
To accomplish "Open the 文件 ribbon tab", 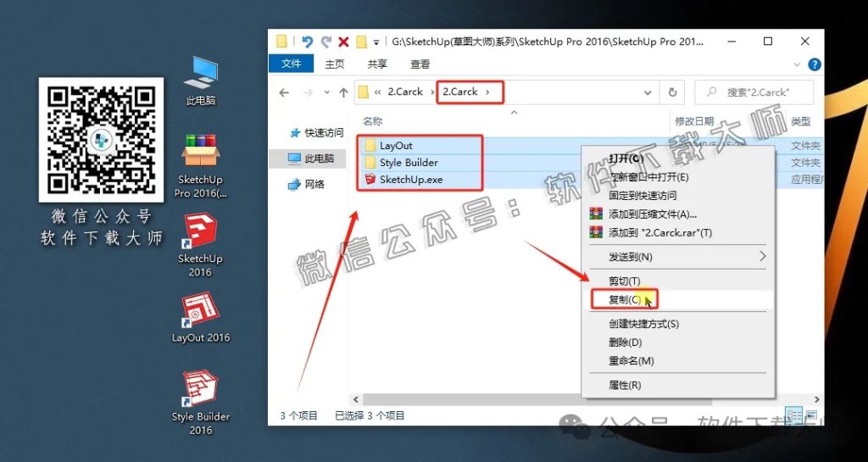I will [x=291, y=64].
